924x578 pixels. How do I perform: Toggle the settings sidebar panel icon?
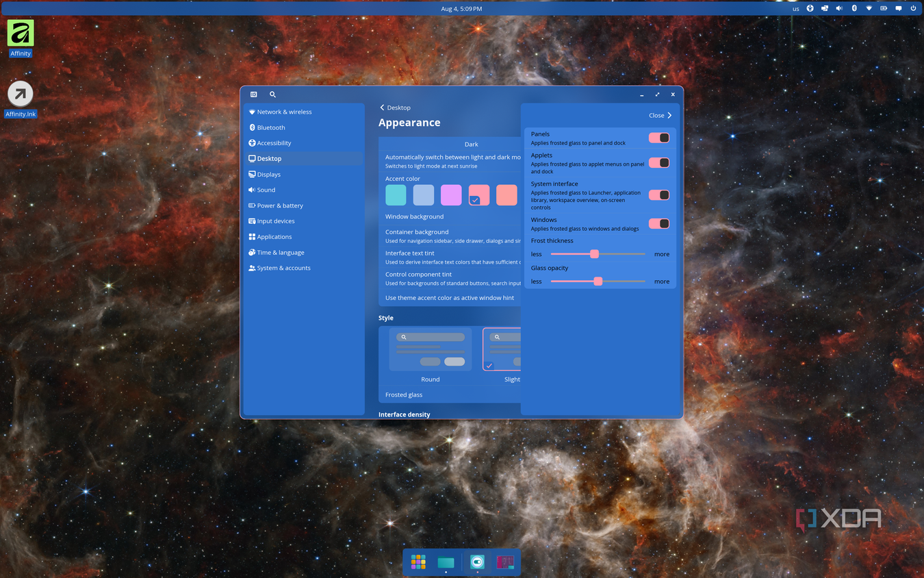click(253, 95)
